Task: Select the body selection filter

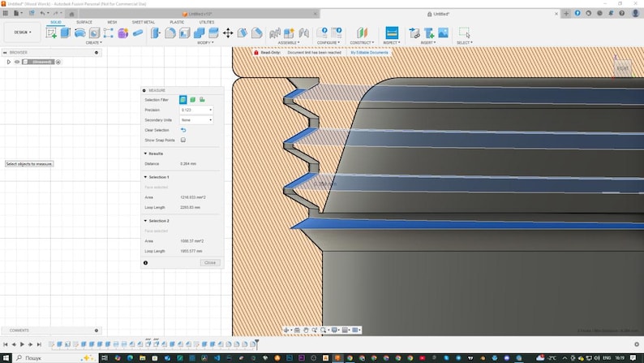Action: pos(192,100)
